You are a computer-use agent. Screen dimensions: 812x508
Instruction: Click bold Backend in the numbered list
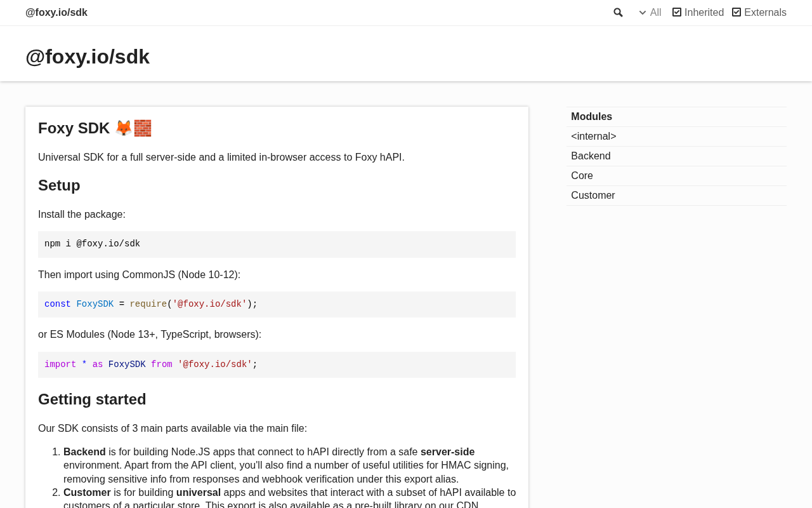tap(84, 452)
